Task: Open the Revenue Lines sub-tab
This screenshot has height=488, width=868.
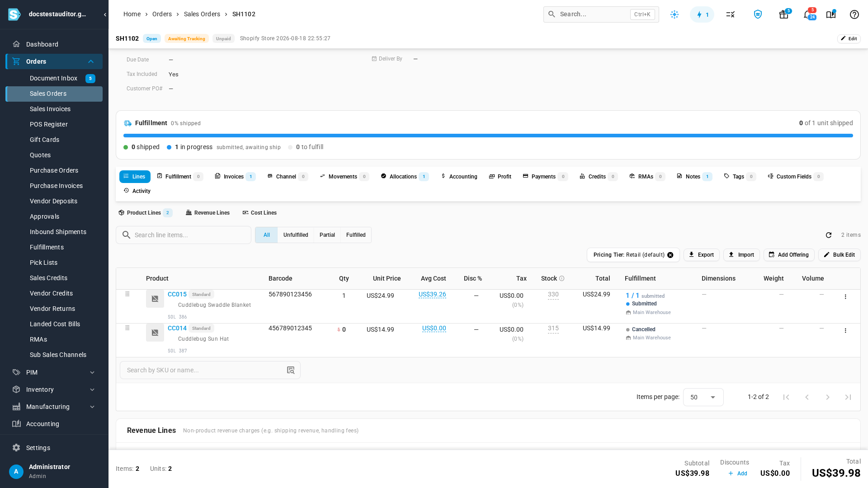Action: [x=208, y=213]
